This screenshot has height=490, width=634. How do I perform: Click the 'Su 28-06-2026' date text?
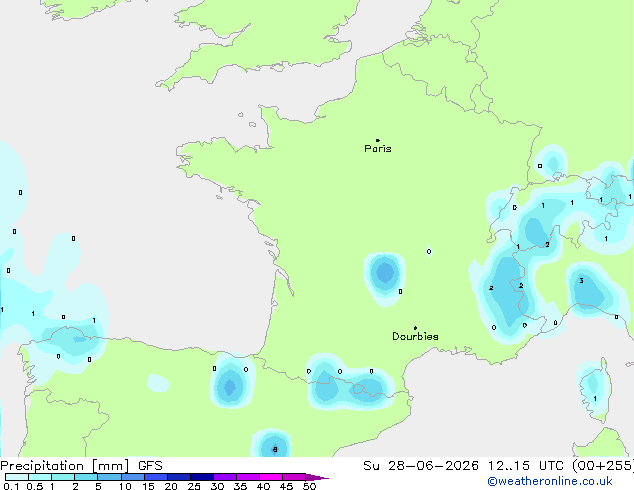421,466
